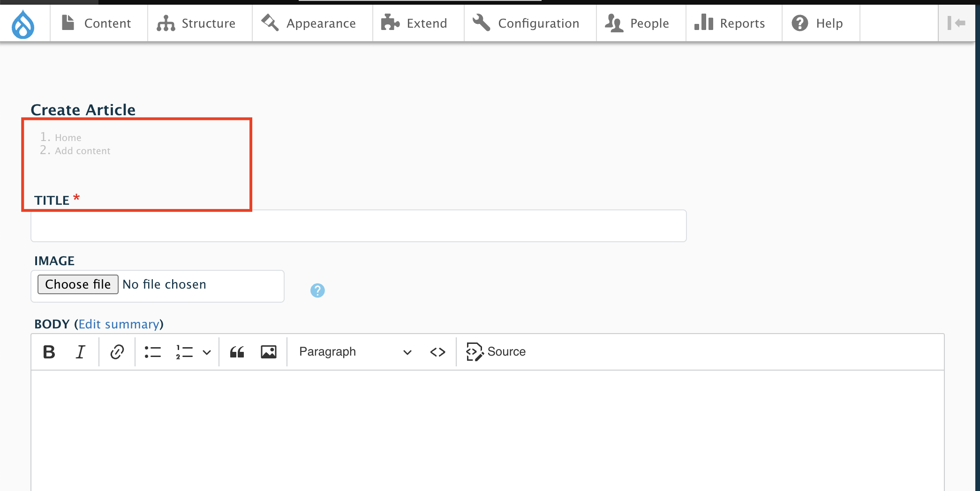Insert a link using the editor toolbar
This screenshot has width=980, height=491.
coord(116,352)
